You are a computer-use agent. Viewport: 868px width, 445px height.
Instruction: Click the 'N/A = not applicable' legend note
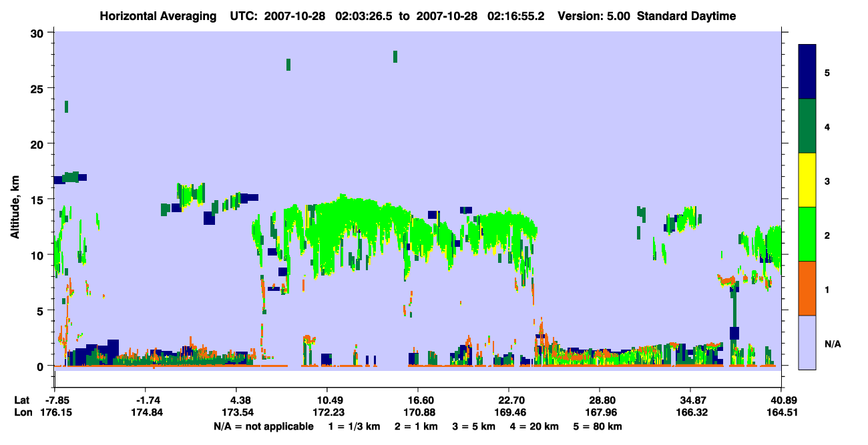tap(264, 426)
